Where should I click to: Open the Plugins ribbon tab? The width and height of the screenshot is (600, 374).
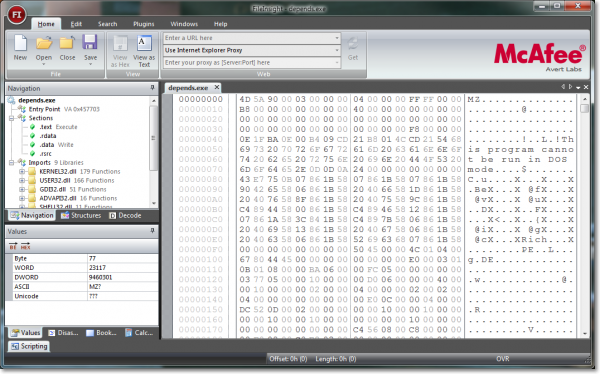click(x=143, y=24)
